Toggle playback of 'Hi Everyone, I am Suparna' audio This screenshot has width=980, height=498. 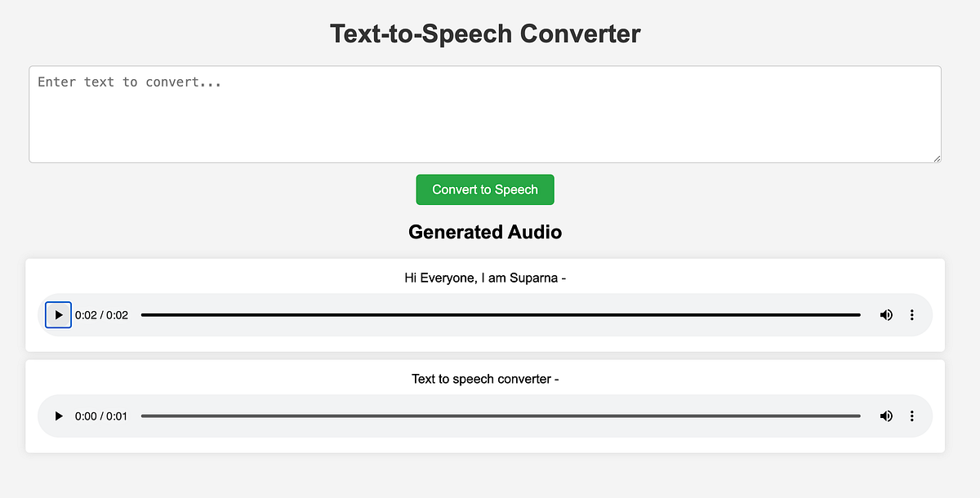[58, 314]
